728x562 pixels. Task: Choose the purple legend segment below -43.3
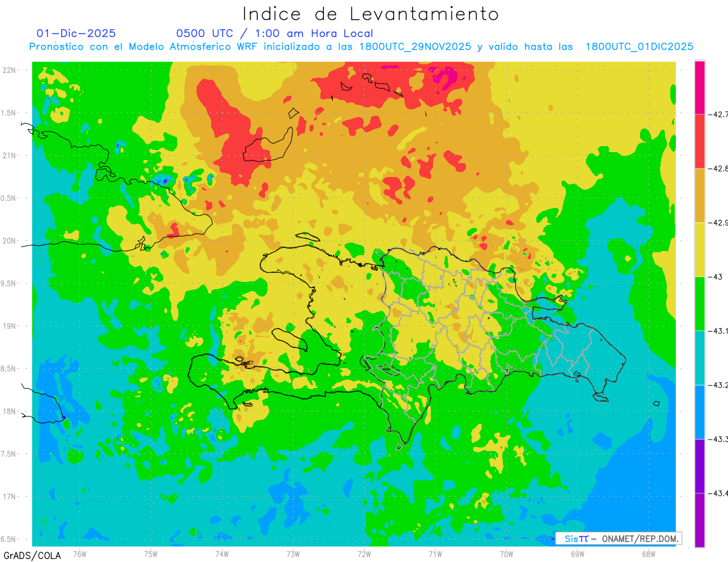point(699,466)
